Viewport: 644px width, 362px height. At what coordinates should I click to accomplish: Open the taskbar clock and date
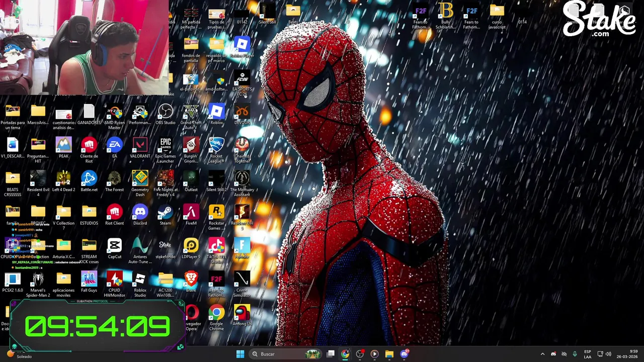click(627, 354)
